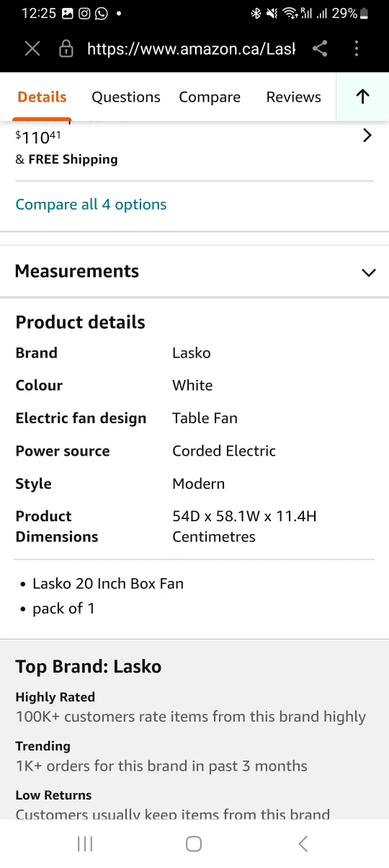Go to the Compare tab
This screenshot has width=389, height=868.
[x=210, y=97]
